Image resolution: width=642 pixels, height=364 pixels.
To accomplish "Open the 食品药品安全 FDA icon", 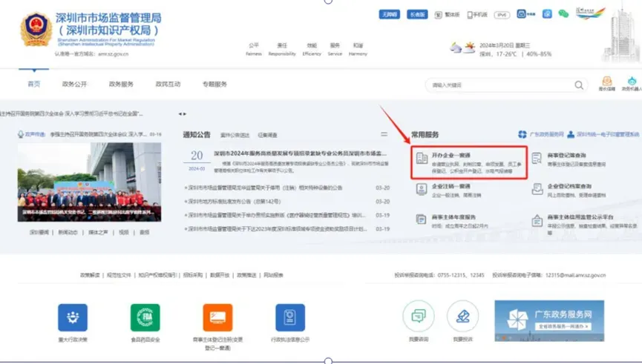I will 145,317.
